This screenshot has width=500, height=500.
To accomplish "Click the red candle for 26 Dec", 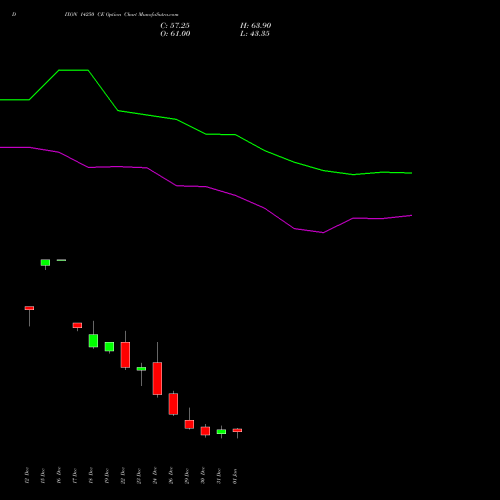I will (x=173, y=404).
